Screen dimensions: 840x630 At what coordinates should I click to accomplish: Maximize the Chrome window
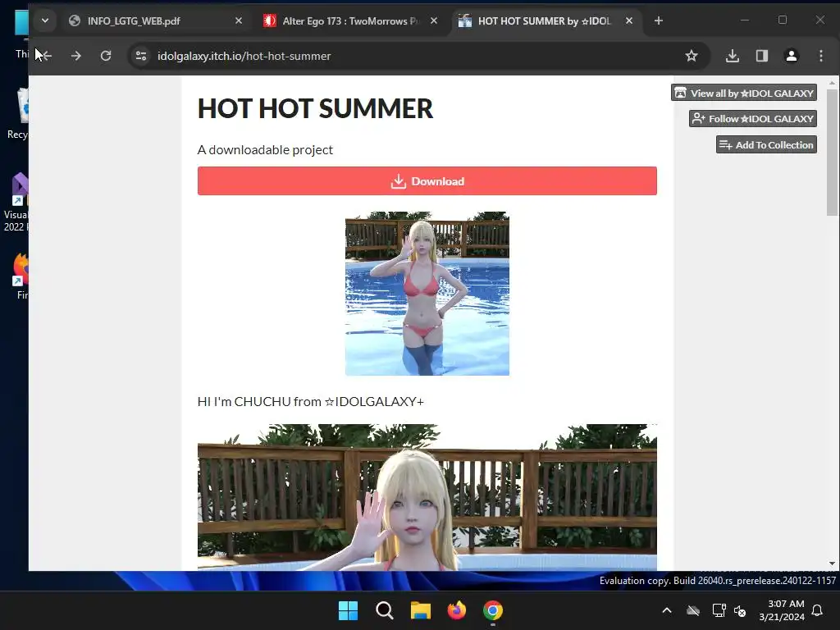tap(782, 21)
